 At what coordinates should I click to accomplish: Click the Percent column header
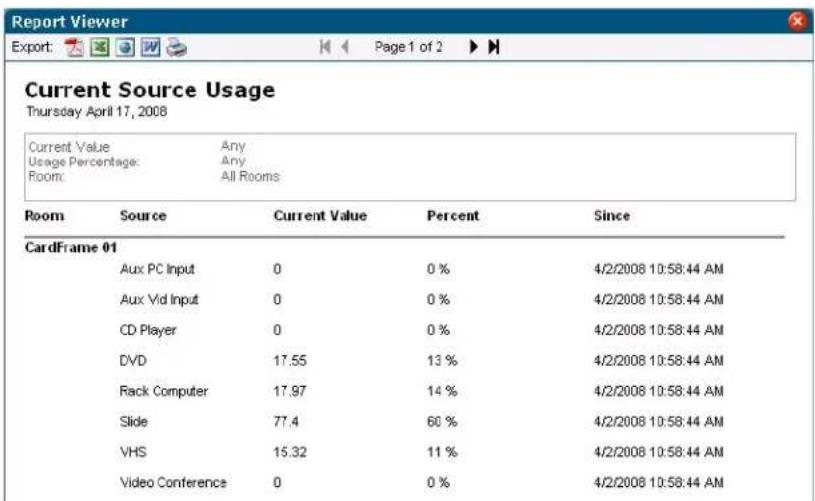click(x=453, y=216)
